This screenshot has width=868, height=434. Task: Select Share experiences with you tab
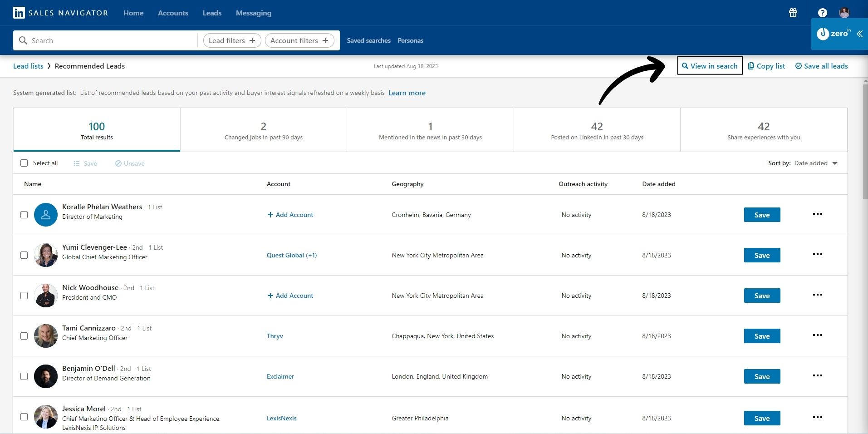coord(764,130)
